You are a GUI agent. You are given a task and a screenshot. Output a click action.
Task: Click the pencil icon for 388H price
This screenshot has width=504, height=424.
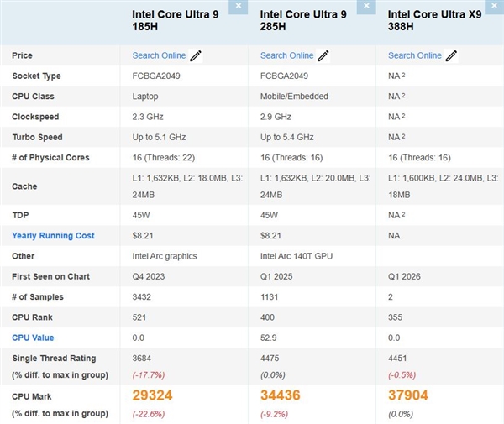coord(451,56)
